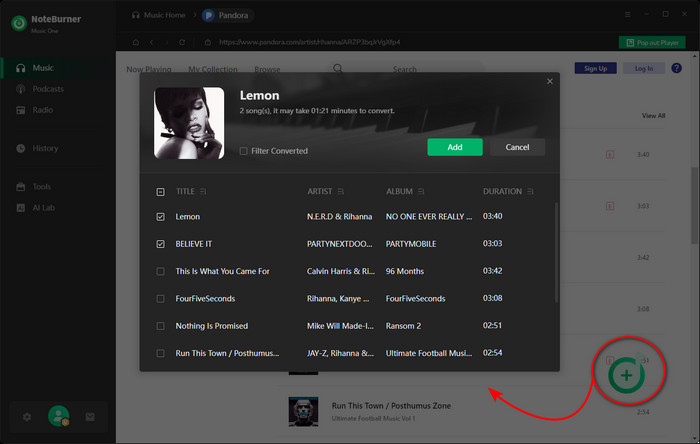This screenshot has height=444, width=700.
Task: Open the user profile avatar
Action: (58, 416)
